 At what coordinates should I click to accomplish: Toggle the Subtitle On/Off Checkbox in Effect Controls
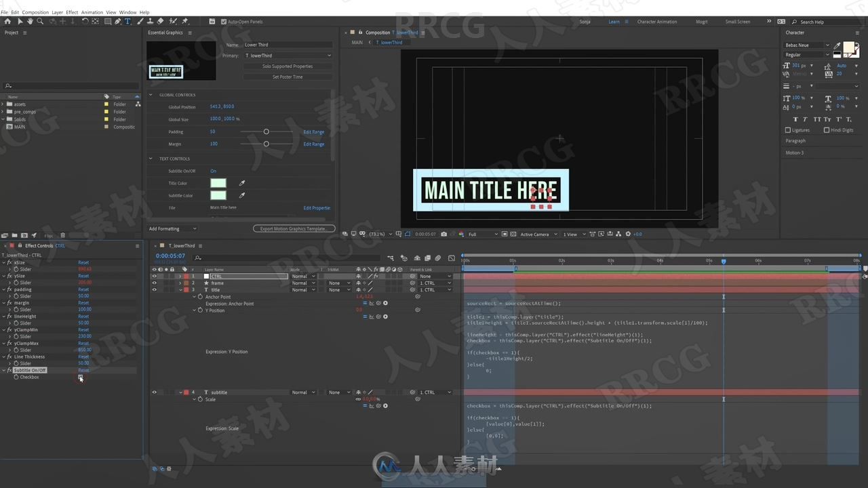[x=80, y=377]
